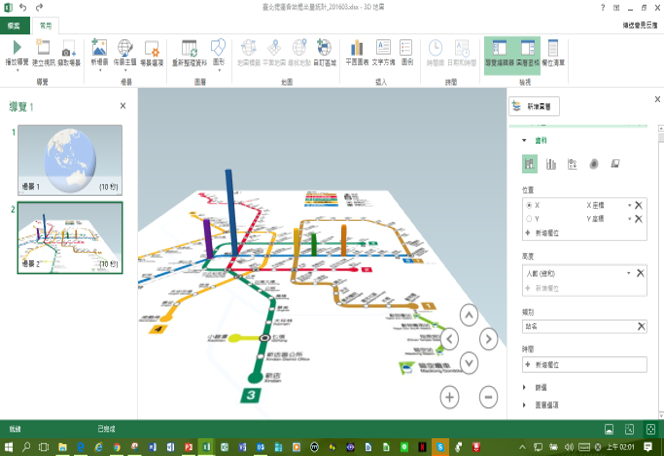
Task: Expand the Filters (篩選) section
Action: [x=524, y=387]
